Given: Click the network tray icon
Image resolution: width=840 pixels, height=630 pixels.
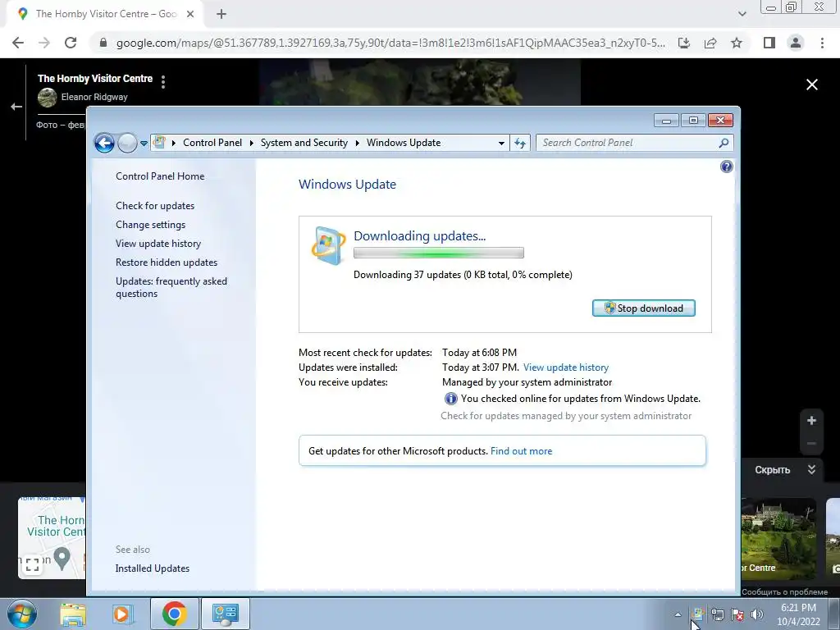Looking at the screenshot, I should (717, 614).
